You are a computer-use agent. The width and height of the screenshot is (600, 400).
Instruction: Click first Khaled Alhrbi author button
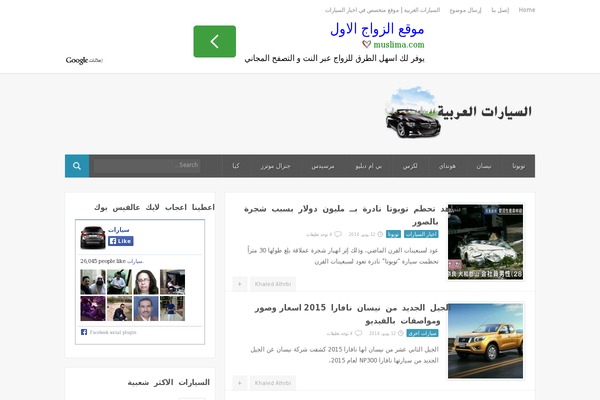[x=273, y=284]
